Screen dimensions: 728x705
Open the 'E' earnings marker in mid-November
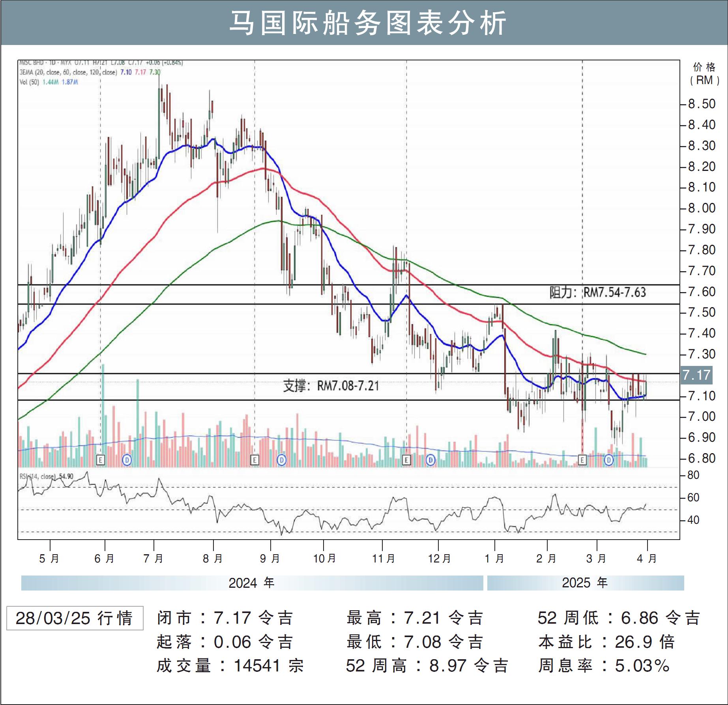(x=406, y=460)
